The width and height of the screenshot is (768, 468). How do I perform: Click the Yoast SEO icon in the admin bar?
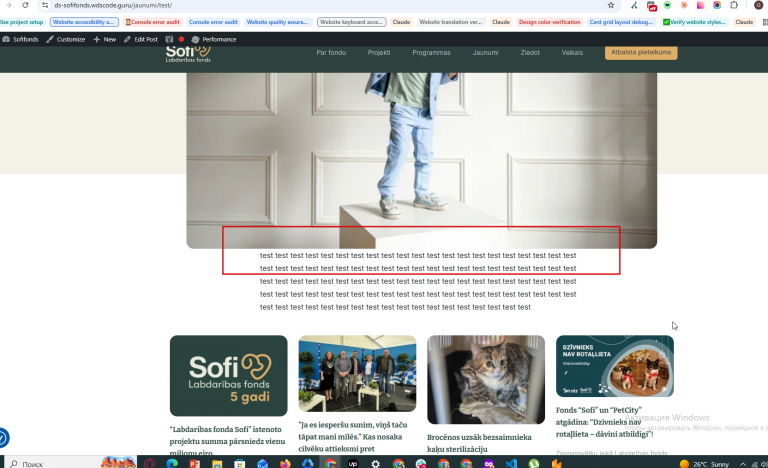[x=169, y=39]
